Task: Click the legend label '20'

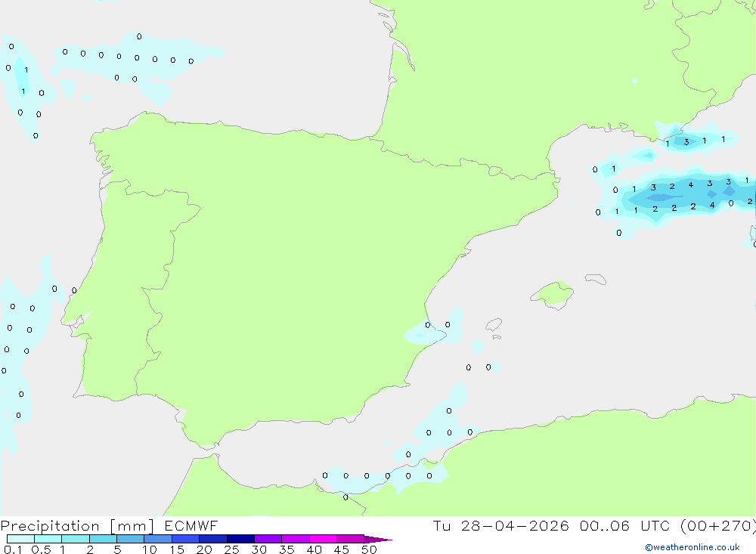Action: pos(204,549)
